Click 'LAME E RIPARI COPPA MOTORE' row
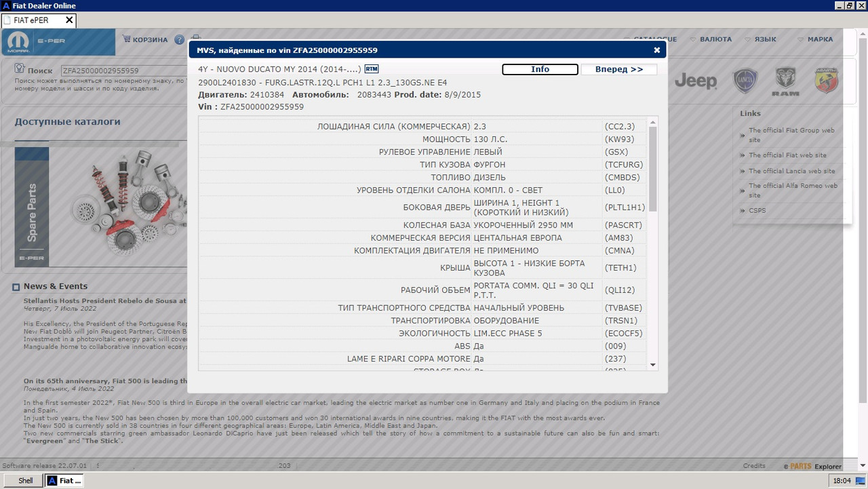Image resolution: width=868 pixels, height=489 pixels. coord(422,359)
